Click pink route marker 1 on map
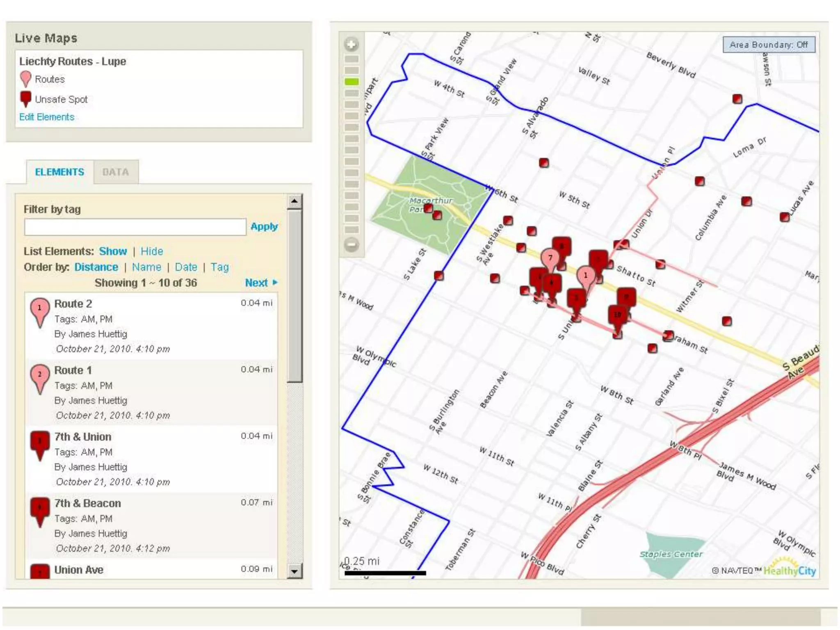Image resolution: width=840 pixels, height=630 pixels. (586, 276)
